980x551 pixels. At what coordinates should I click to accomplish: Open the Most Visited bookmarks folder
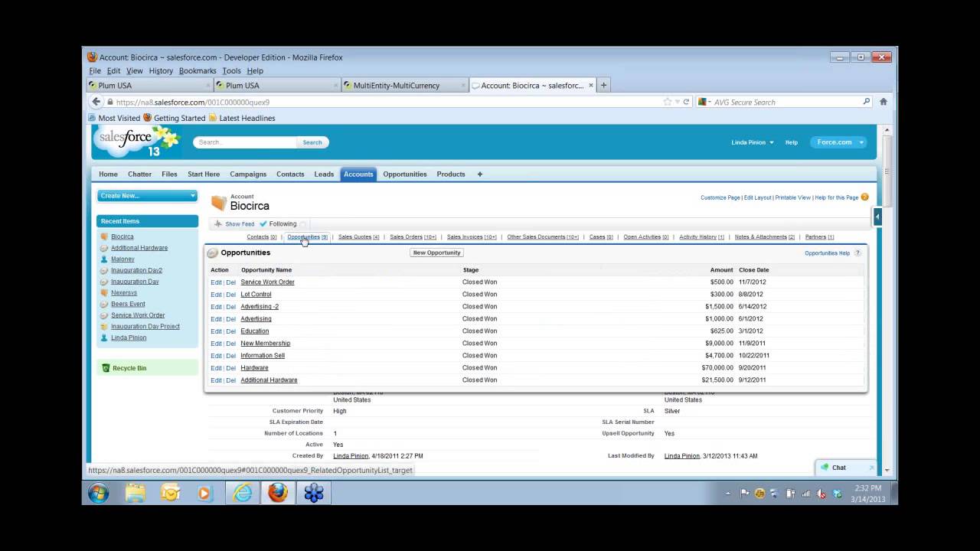coord(114,118)
